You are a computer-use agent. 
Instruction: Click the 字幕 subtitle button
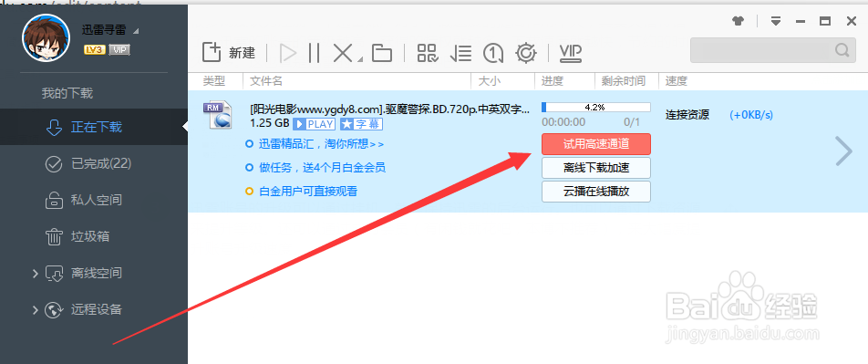click(361, 123)
